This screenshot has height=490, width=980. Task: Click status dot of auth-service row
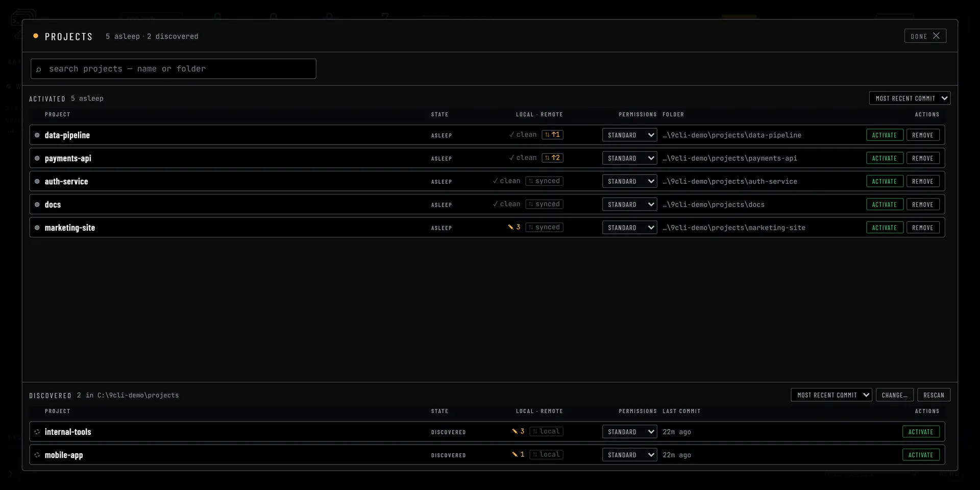[37, 181]
